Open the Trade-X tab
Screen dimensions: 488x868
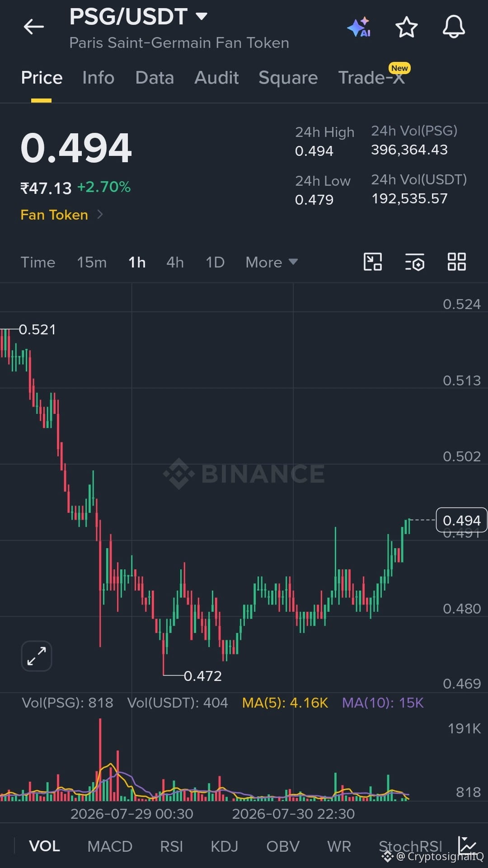371,78
